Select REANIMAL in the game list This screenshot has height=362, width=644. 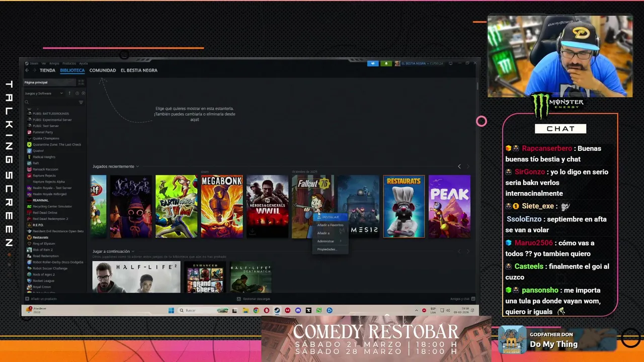pyautogui.click(x=40, y=200)
